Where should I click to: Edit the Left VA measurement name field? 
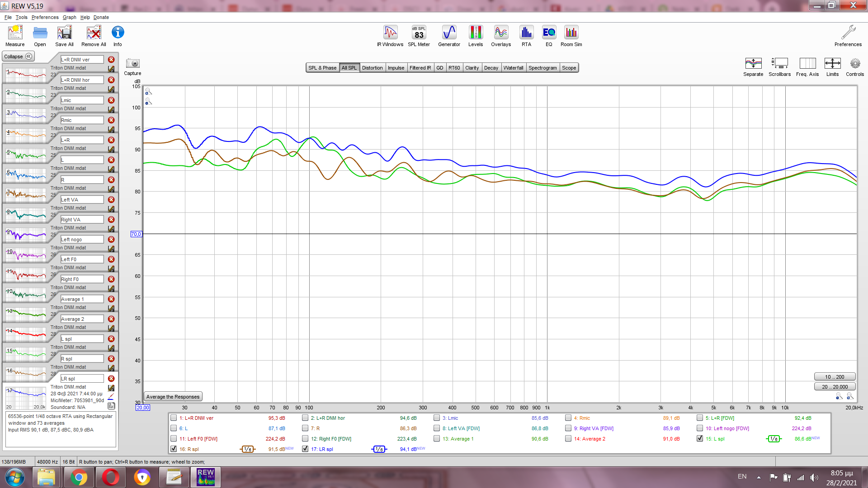pyautogui.click(x=82, y=200)
